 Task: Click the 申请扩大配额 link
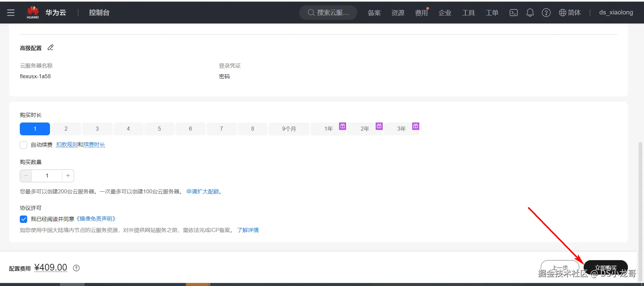tap(204, 192)
